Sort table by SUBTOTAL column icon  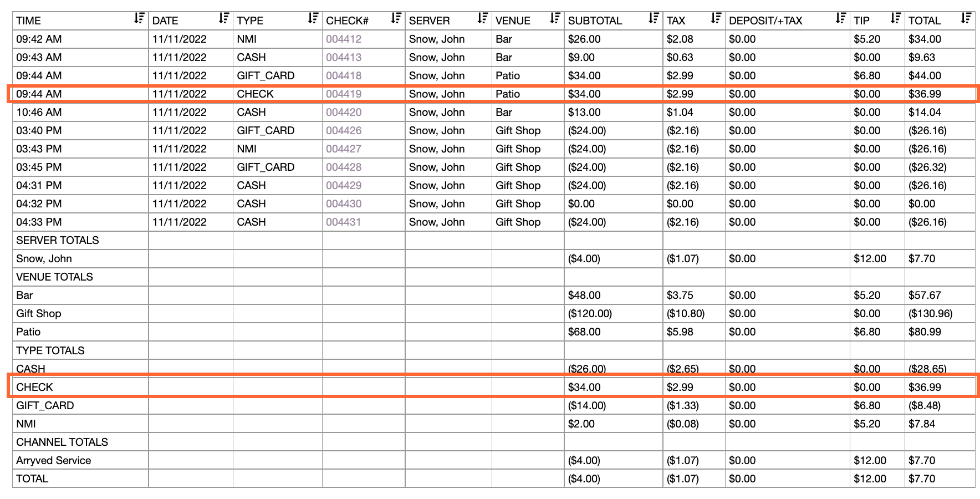[x=654, y=18]
